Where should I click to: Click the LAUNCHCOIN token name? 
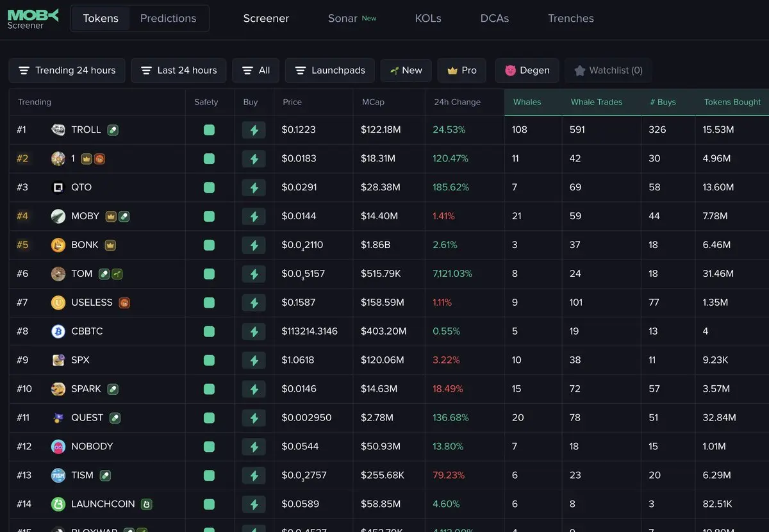coord(103,504)
